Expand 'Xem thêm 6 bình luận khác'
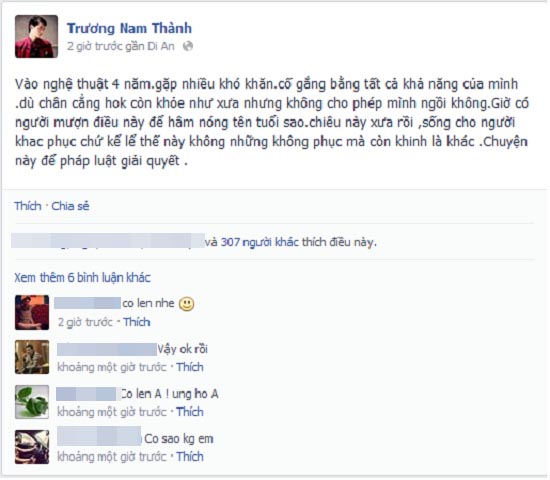Viewport: 550px width, 480px height. (x=82, y=278)
